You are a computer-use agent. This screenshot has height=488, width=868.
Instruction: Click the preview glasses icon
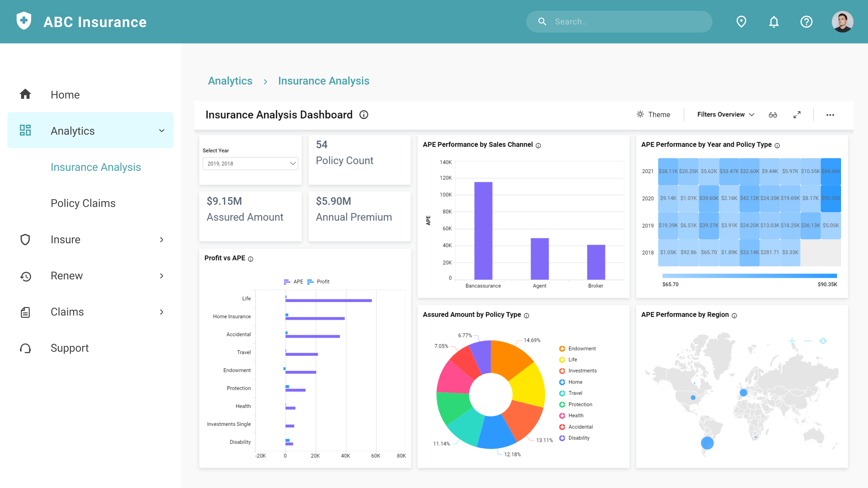pyautogui.click(x=773, y=115)
